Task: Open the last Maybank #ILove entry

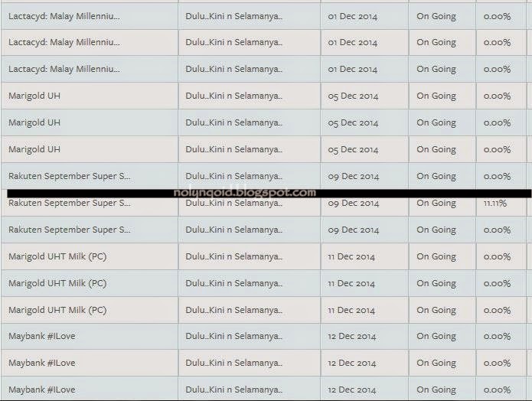Action: (42, 390)
